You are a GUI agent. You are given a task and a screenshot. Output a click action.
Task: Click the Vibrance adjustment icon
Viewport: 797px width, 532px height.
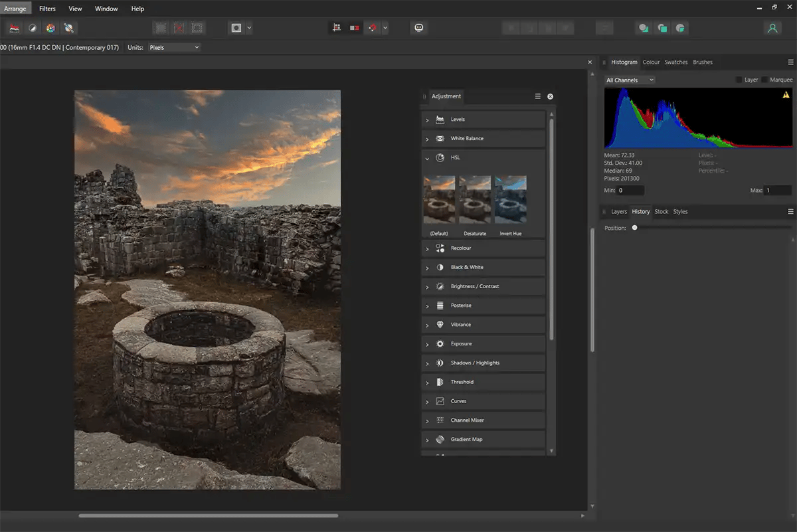click(x=440, y=325)
